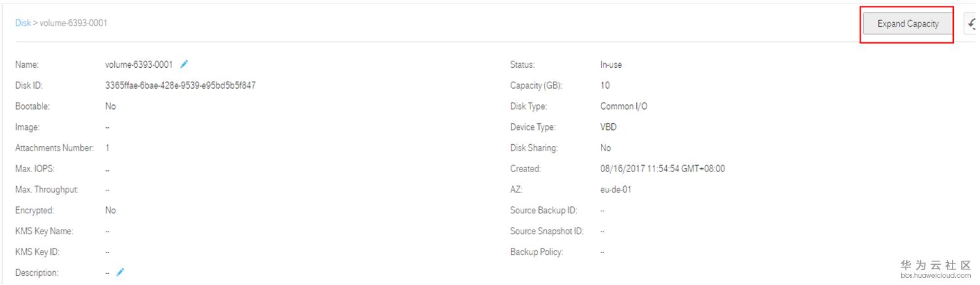Click the Name field value volume-6393-0001

pos(138,65)
